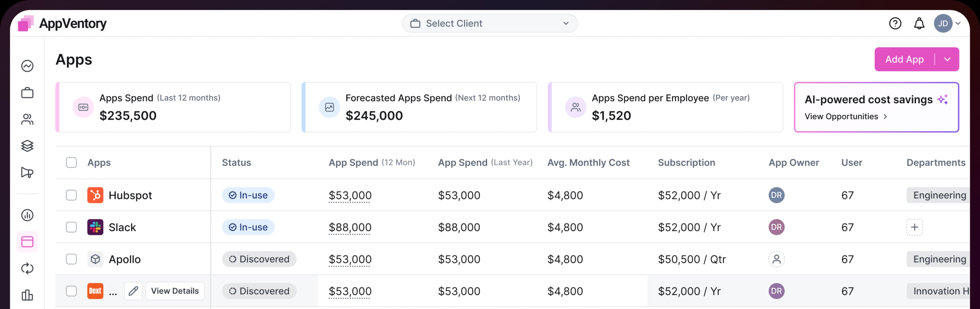Open Apollo's Discovered status dropdown

(259, 259)
